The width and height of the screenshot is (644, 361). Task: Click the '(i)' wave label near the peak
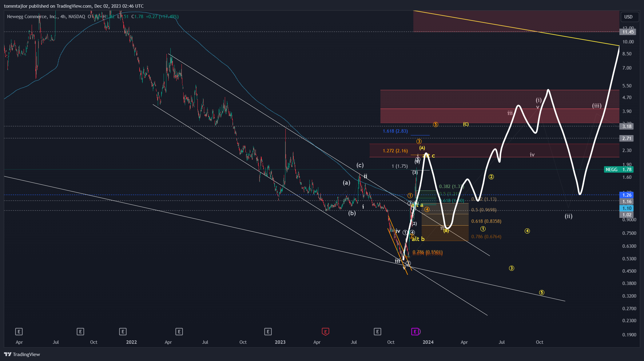pyautogui.click(x=539, y=100)
